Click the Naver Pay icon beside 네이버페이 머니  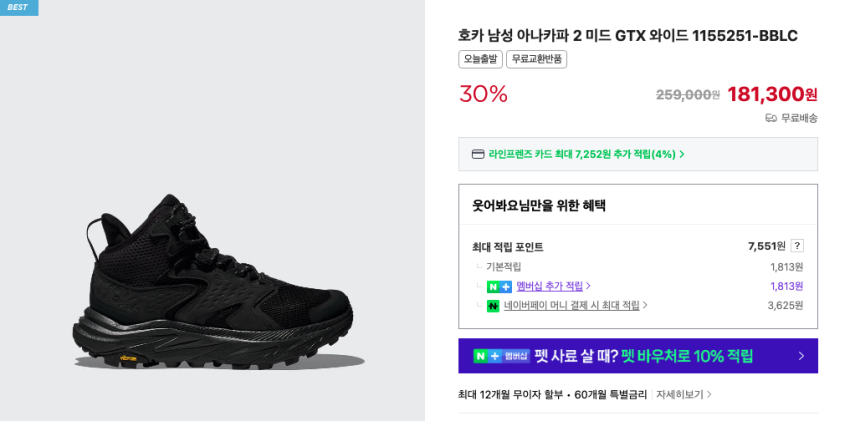(x=493, y=306)
